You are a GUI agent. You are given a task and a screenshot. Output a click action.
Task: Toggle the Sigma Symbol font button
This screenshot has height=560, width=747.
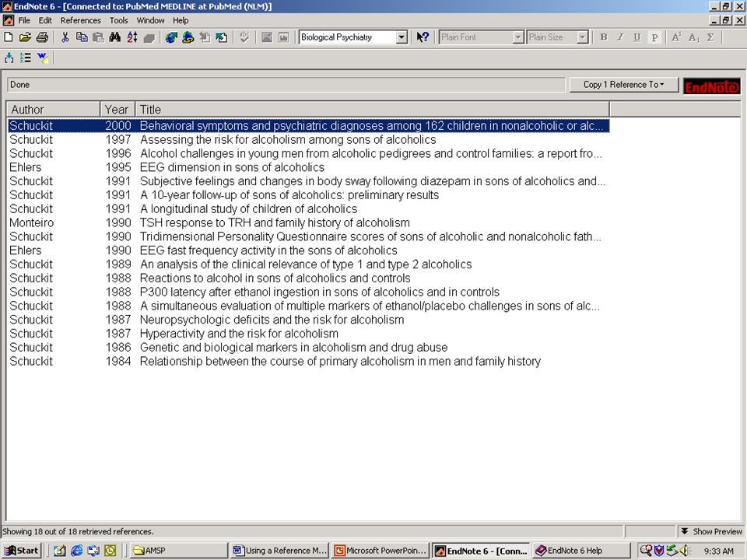710,37
